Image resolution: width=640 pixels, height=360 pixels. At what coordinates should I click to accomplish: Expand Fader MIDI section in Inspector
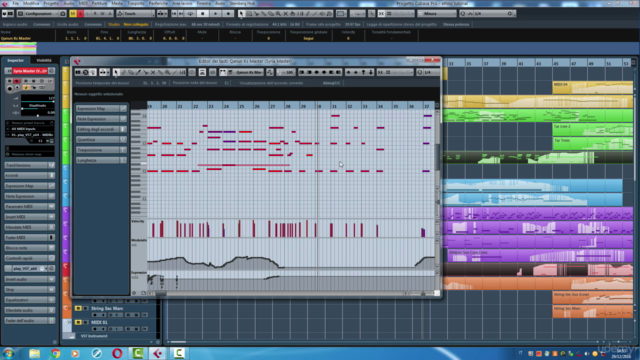click(29, 238)
